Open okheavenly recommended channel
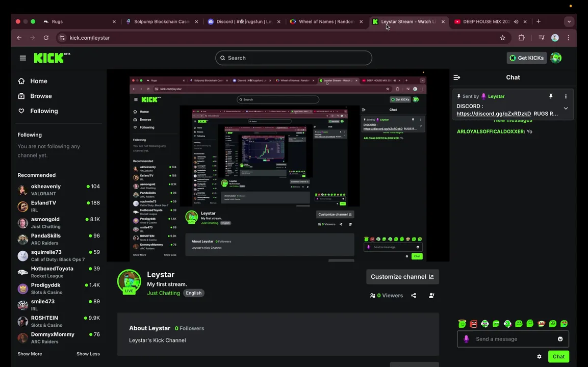 tap(59, 190)
